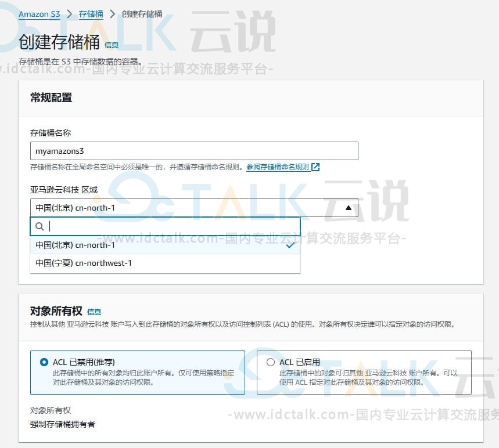Click the dropdown arrow of region selector
Screen dimensions: 499x448
(349, 208)
